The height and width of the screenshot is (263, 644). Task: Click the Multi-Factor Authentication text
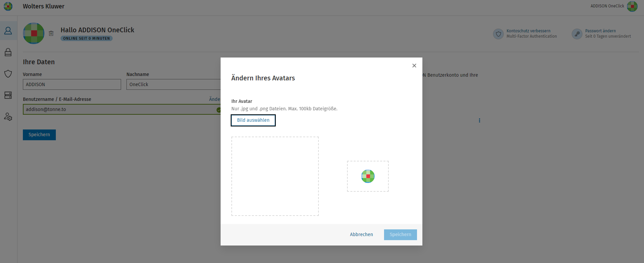pos(532,36)
